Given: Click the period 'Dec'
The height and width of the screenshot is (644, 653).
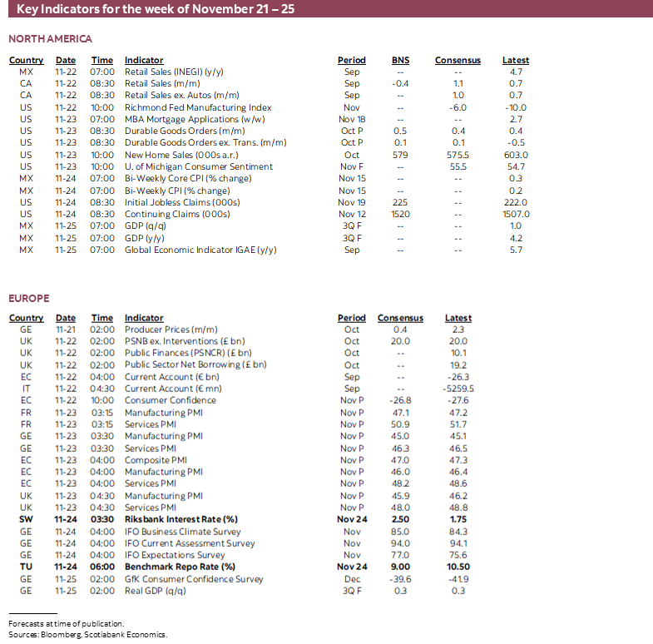Looking at the screenshot, I should coord(352,579).
